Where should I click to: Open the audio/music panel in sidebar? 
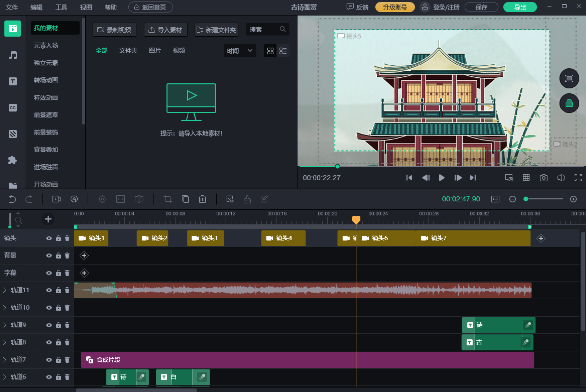pyautogui.click(x=13, y=55)
